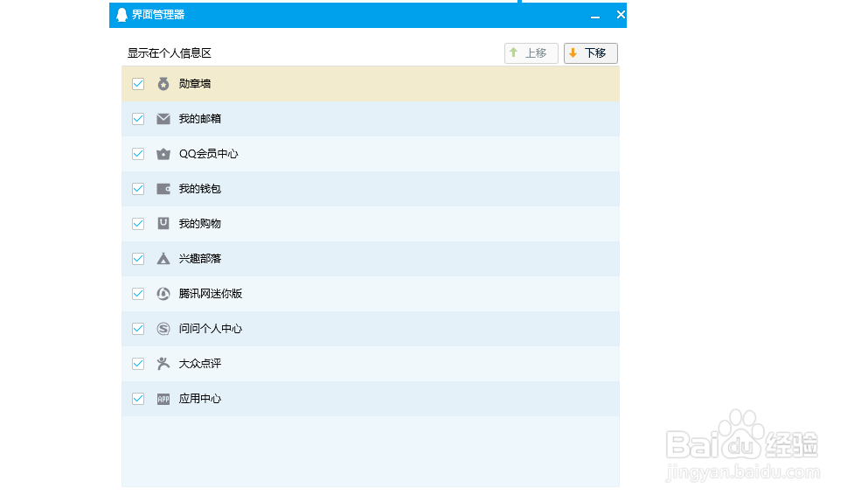The image size is (868, 502).
Task: Toggle the 应用中心 checkbox
Action: coord(138,399)
